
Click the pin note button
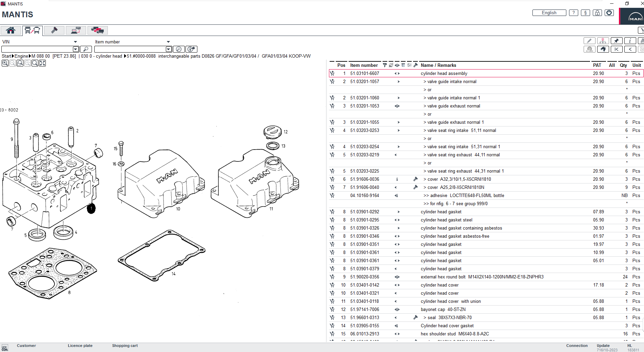617,41
